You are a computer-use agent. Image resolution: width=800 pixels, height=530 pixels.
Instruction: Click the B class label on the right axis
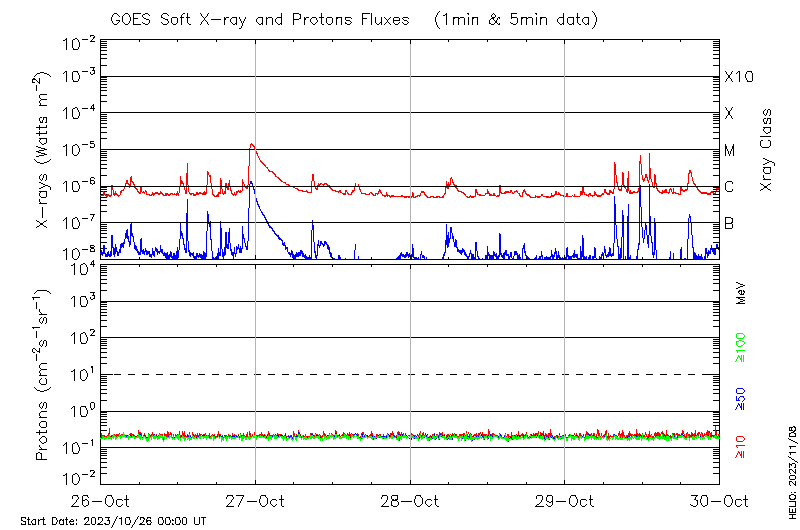click(729, 223)
